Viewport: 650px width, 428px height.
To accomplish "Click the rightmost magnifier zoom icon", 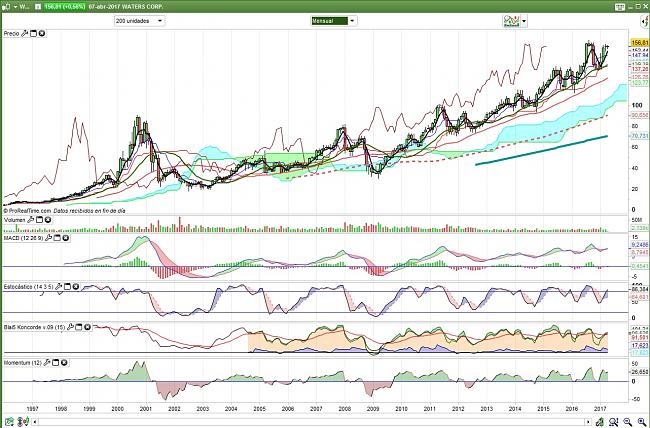I will pyautogui.click(x=641, y=422).
